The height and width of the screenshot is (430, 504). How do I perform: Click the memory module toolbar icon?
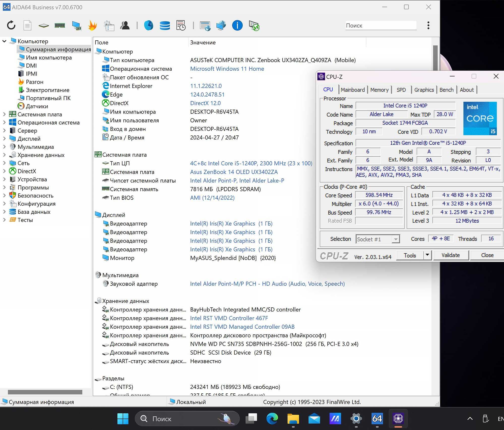coord(60,25)
